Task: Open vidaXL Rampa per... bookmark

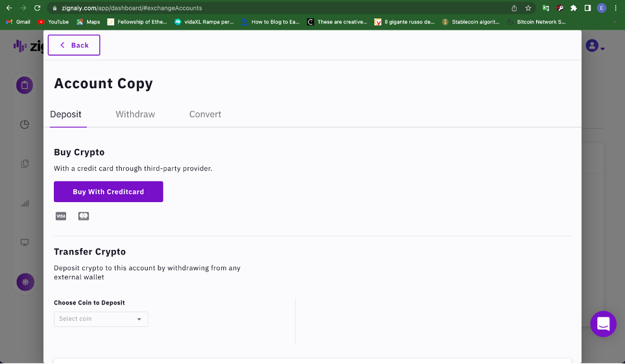Action: click(x=204, y=22)
